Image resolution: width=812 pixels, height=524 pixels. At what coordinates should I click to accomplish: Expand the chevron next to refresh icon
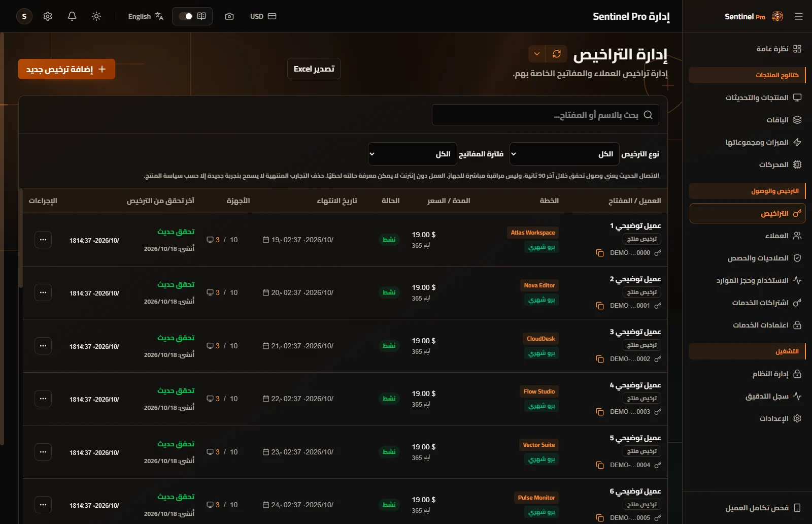tap(537, 54)
